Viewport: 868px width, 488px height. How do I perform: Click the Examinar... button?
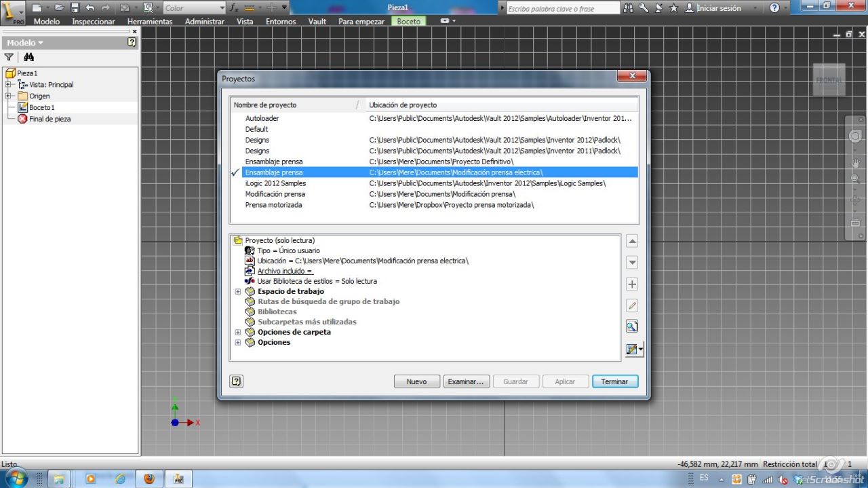(x=466, y=381)
